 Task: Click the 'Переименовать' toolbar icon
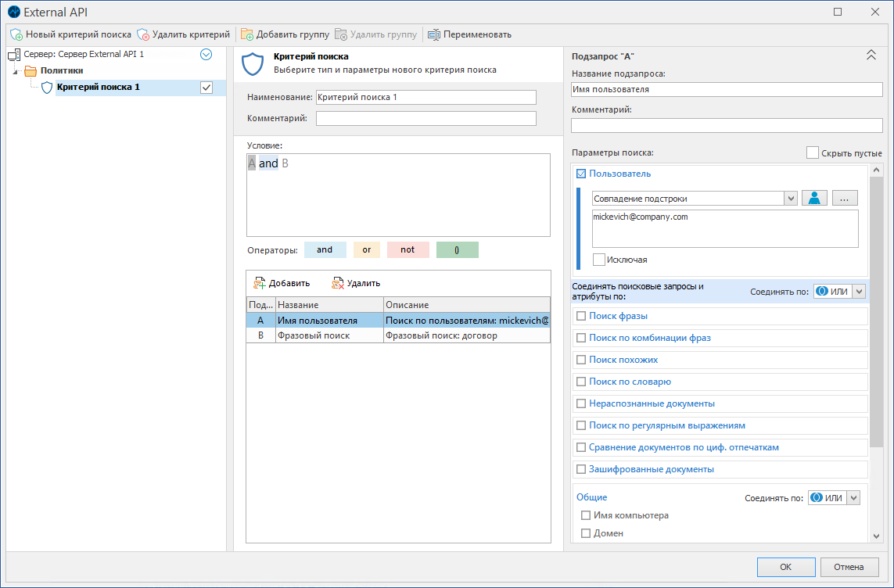434,34
